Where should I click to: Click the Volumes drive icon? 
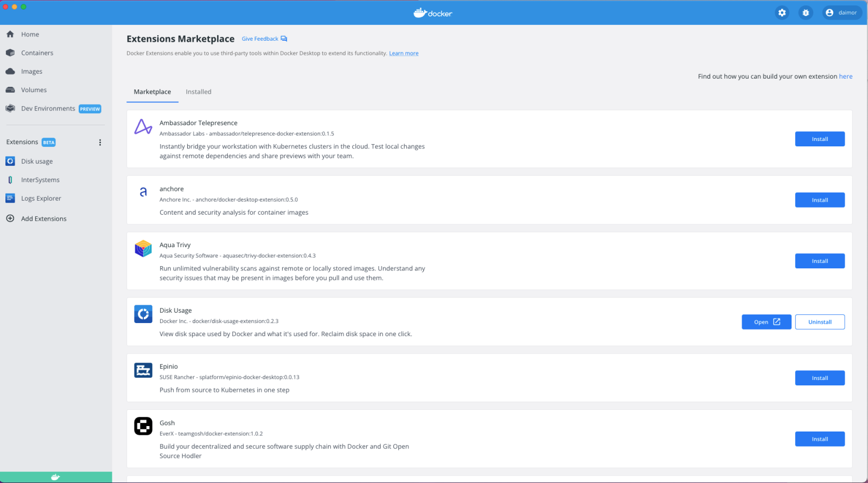tap(10, 90)
